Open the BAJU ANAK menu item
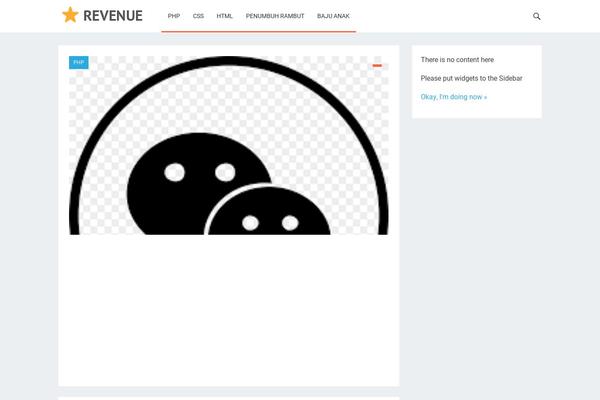This screenshot has height=400, width=600. (x=333, y=16)
